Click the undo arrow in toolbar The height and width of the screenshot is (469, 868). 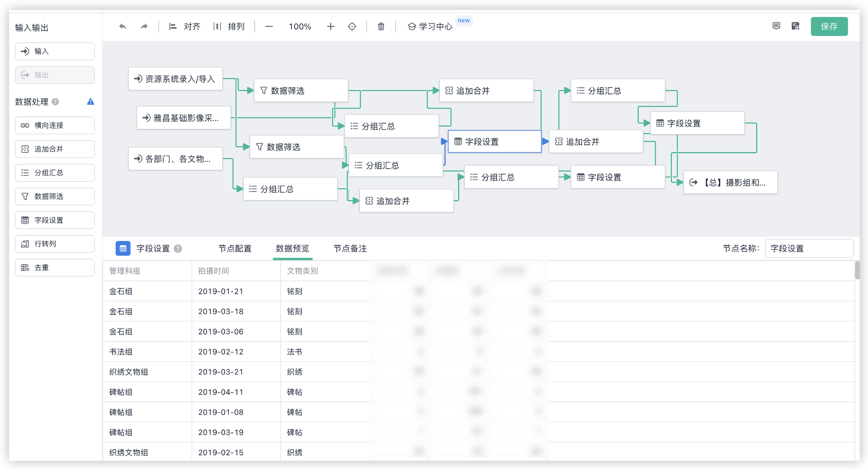[123, 27]
